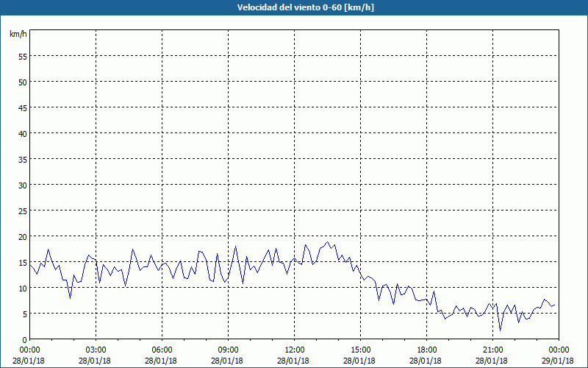
Task: Click the '28/01/18' date under 06:00
Action: 161,361
